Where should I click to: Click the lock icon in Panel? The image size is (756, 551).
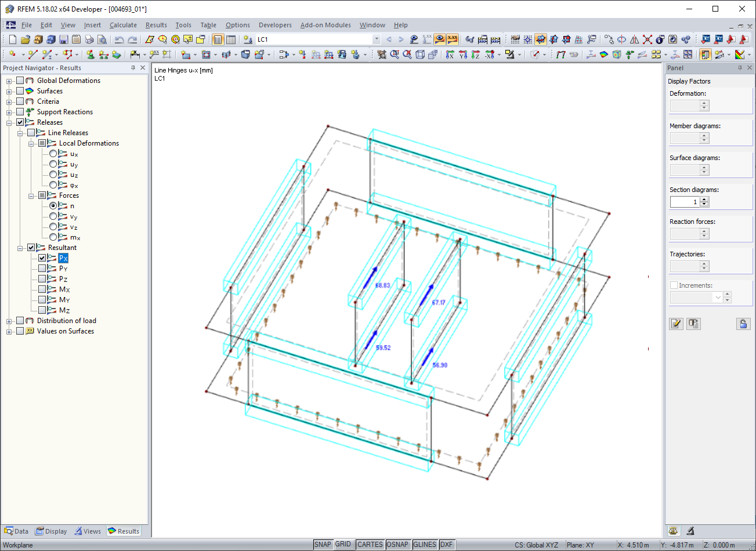pos(743,324)
